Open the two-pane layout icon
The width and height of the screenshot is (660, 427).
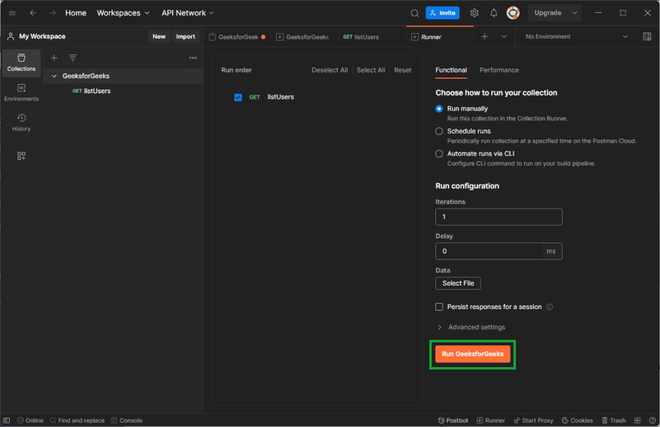(637, 420)
